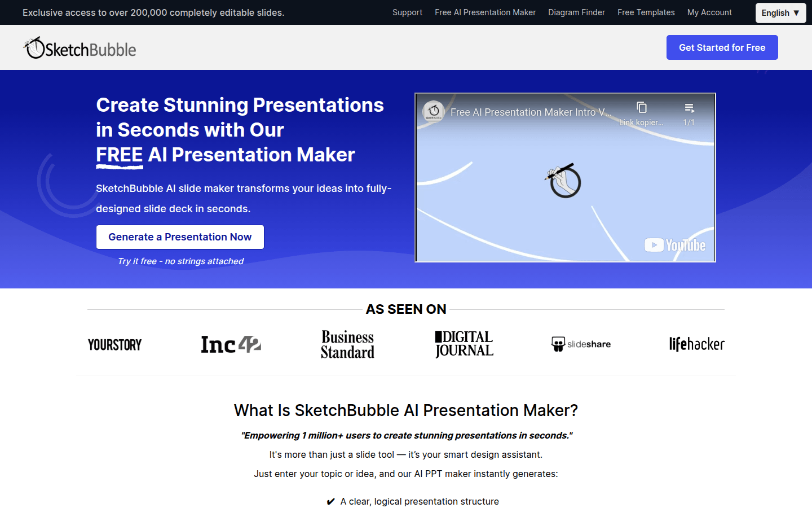Click Generate a Presentation Now button
The image size is (812, 508).
180,237
